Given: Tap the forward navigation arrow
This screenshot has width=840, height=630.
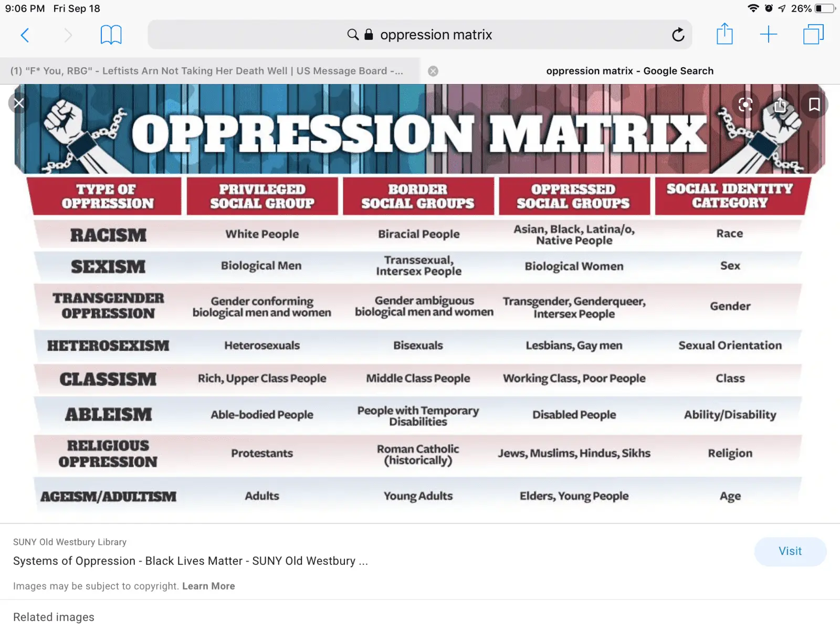Looking at the screenshot, I should [68, 35].
